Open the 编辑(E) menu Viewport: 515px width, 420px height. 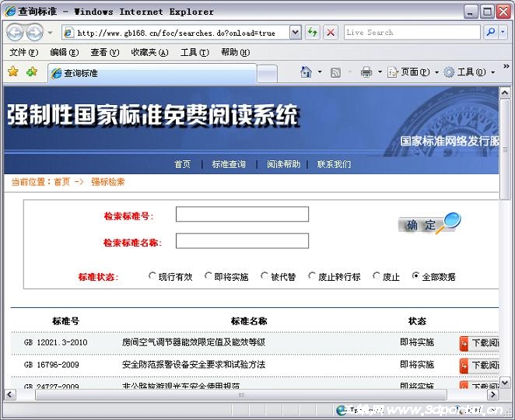65,52
